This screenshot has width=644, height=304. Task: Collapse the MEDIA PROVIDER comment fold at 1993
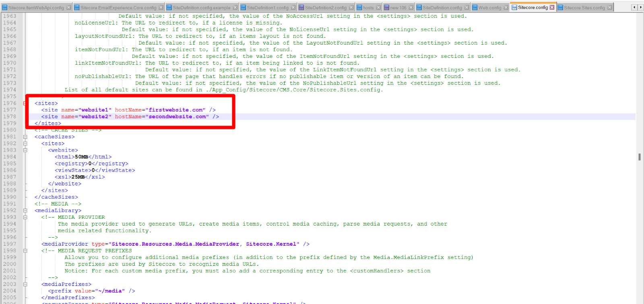click(25, 217)
